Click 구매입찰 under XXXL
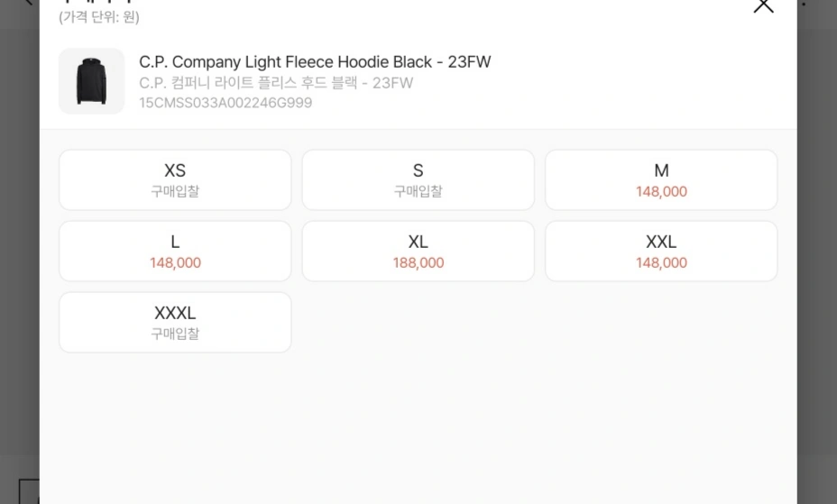The height and width of the screenshot is (504, 837). coord(175,334)
